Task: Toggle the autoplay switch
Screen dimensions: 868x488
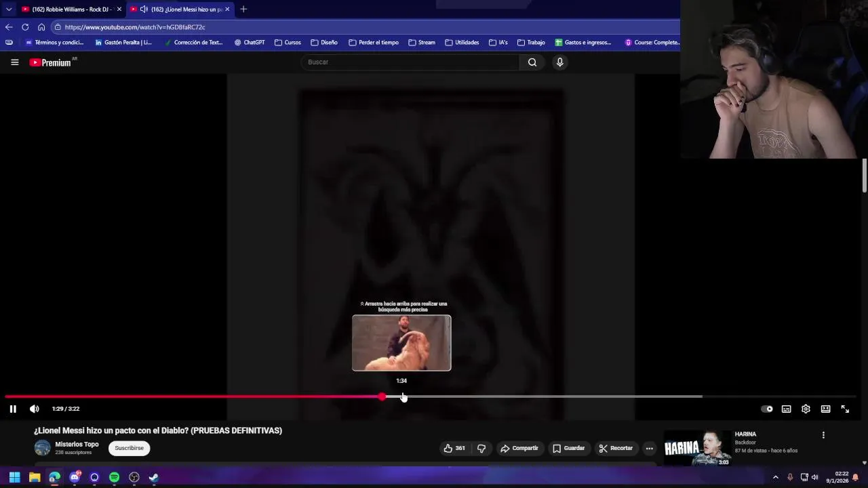Action: tap(767, 409)
